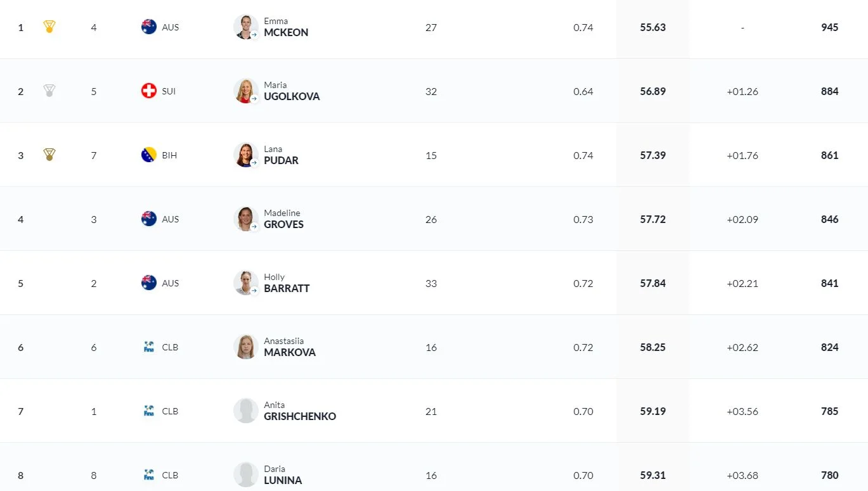Click Emma McKeon's winning time 55.63
This screenshot has width=868, height=491.
click(652, 27)
